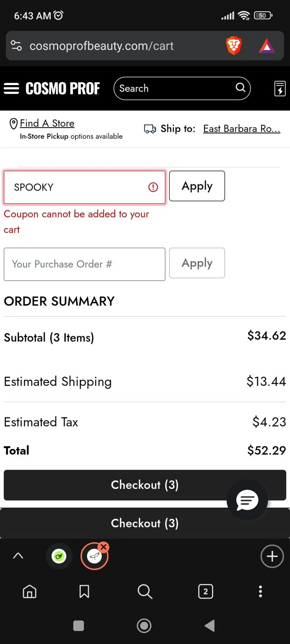Open the hamburger navigation menu
The width and height of the screenshot is (290, 644).
click(x=12, y=88)
